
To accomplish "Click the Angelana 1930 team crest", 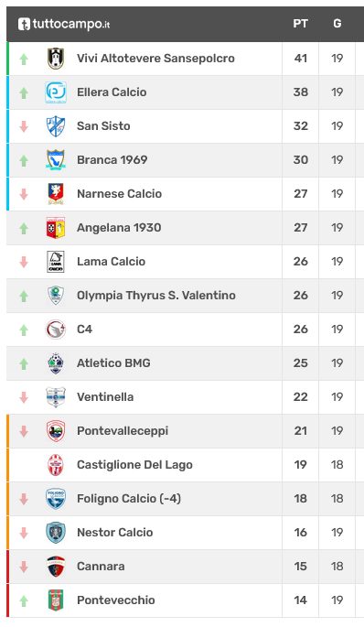I will click(x=56, y=228).
